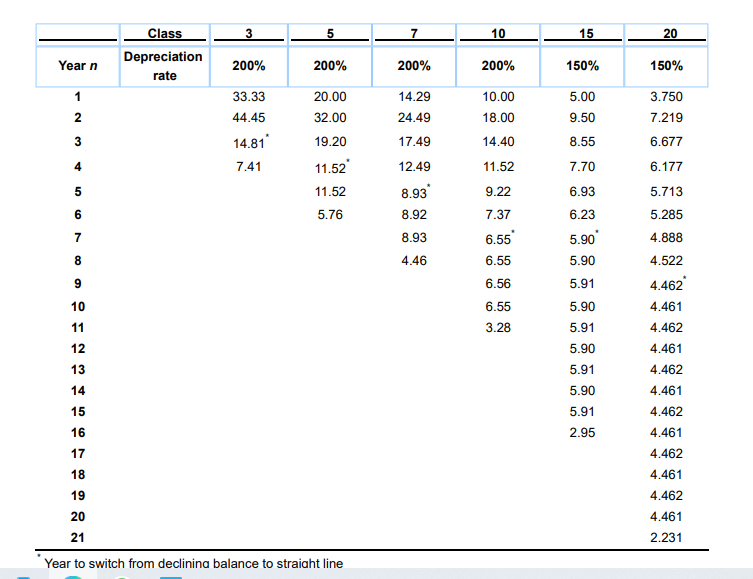Select the "Year n" header cell

(x=78, y=66)
